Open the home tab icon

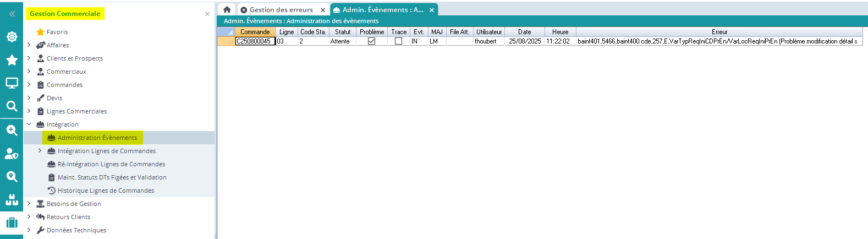[x=227, y=9]
